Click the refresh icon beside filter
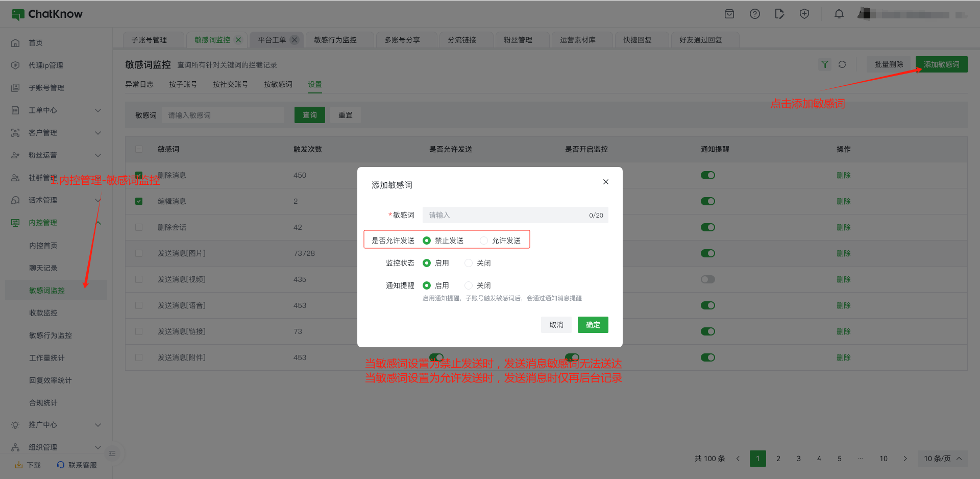 (x=842, y=64)
